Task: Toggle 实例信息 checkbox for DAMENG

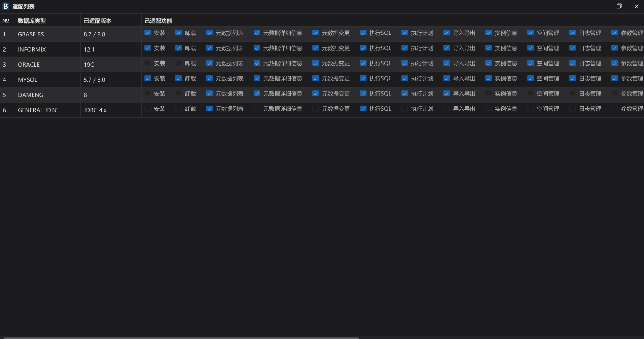Action: click(489, 93)
